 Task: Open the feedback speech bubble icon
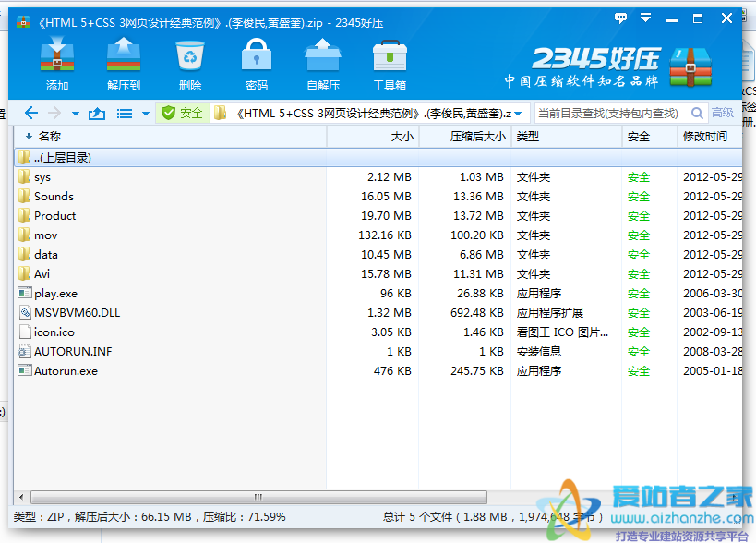point(620,18)
